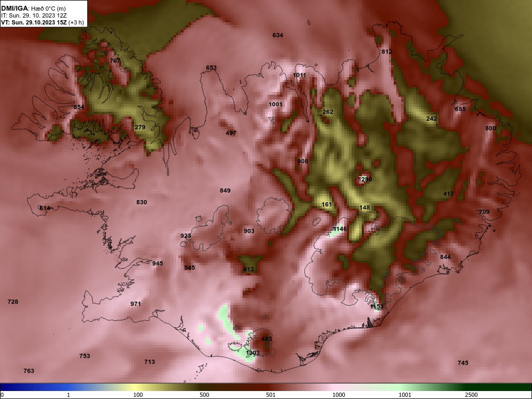Click the 753 map value
Screen dimensions: 532x399
click(x=85, y=356)
